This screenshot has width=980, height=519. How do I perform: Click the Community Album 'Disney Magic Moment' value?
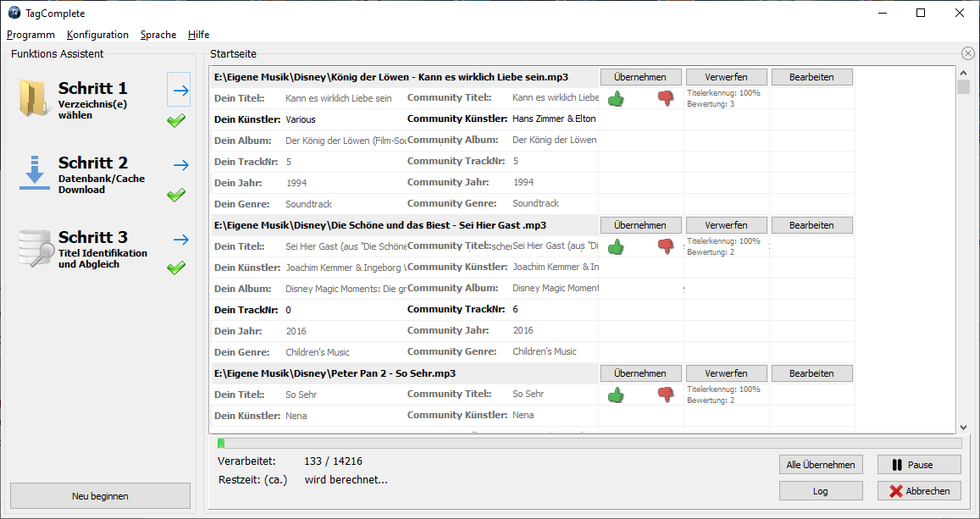tap(555, 289)
